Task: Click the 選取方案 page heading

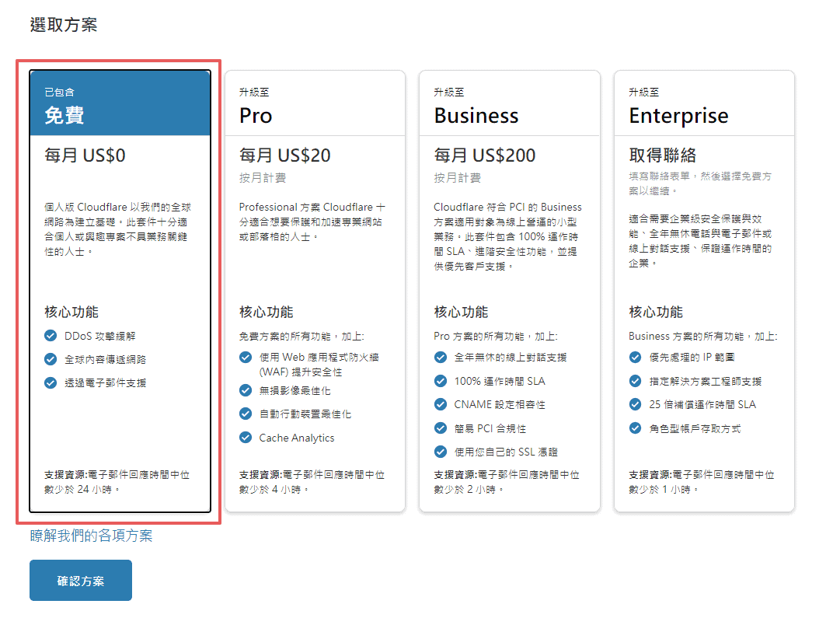Action: pyautogui.click(x=63, y=25)
